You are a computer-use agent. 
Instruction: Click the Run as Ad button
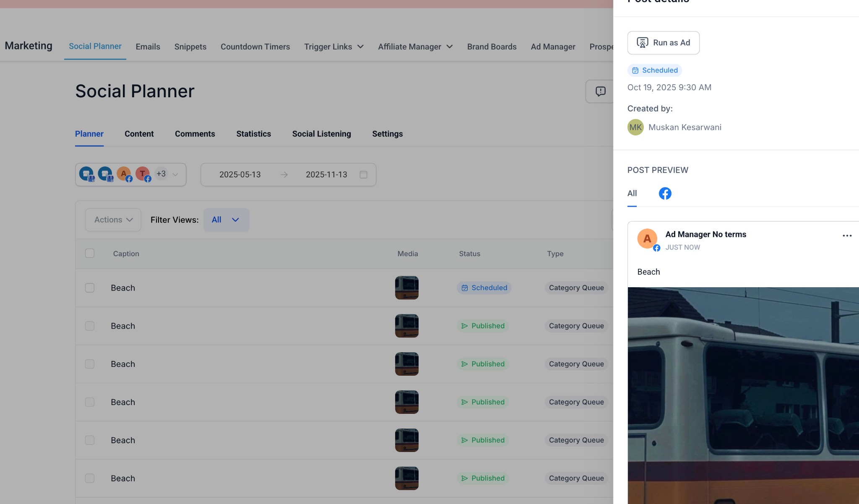click(x=663, y=43)
